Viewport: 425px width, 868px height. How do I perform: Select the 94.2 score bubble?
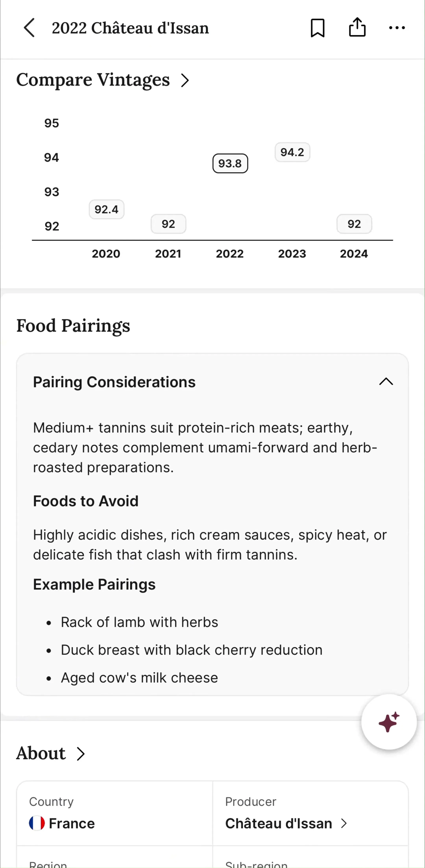pyautogui.click(x=292, y=152)
